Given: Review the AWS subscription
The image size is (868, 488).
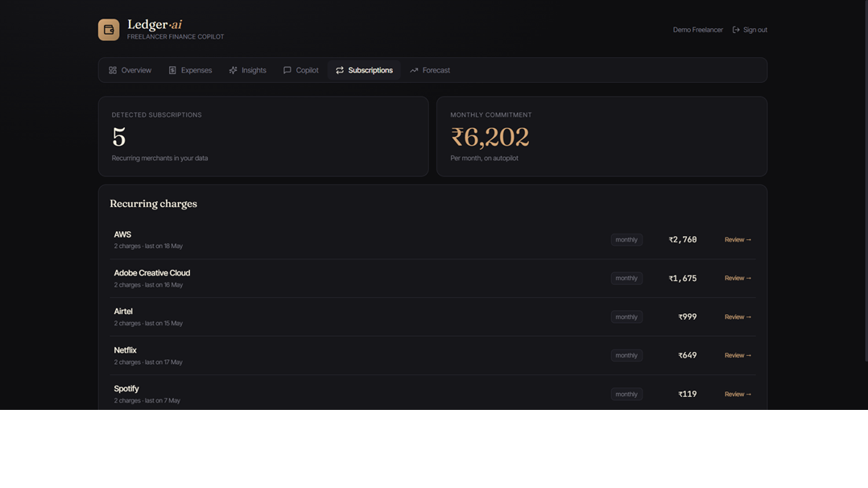Looking at the screenshot, I should [738, 240].
